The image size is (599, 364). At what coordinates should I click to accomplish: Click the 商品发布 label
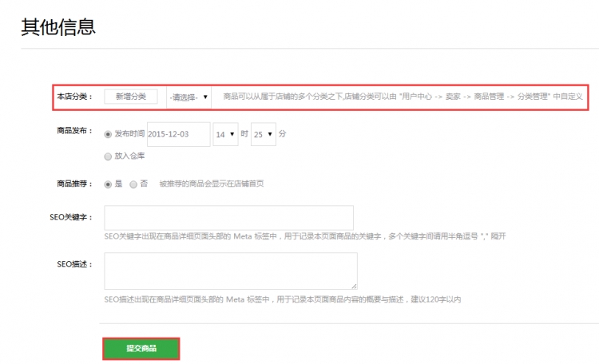74,131
